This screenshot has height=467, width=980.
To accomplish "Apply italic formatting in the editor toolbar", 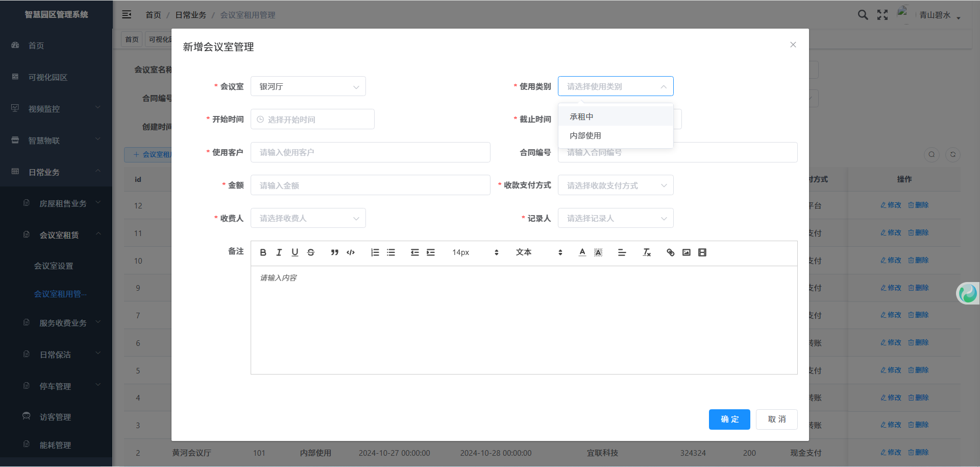I will point(279,252).
